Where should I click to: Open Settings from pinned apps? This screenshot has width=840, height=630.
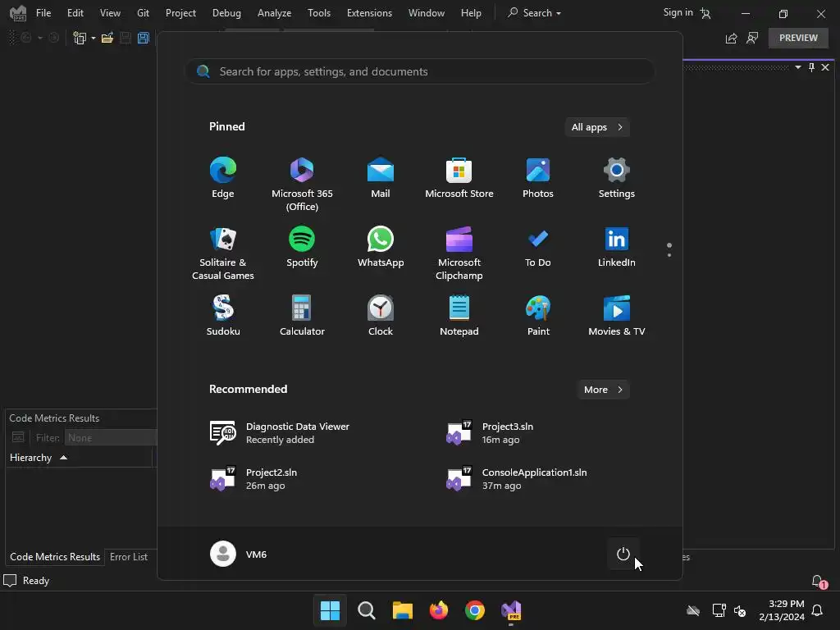click(617, 178)
